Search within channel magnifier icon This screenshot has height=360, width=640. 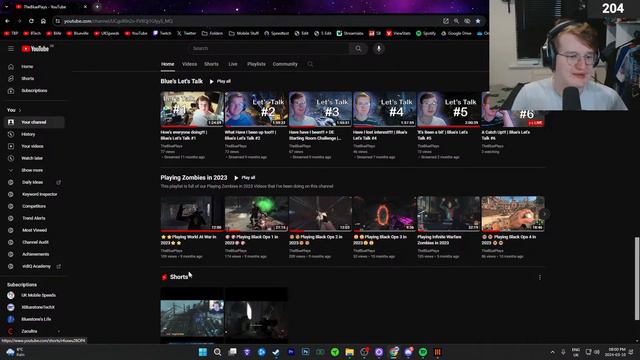coord(310,64)
